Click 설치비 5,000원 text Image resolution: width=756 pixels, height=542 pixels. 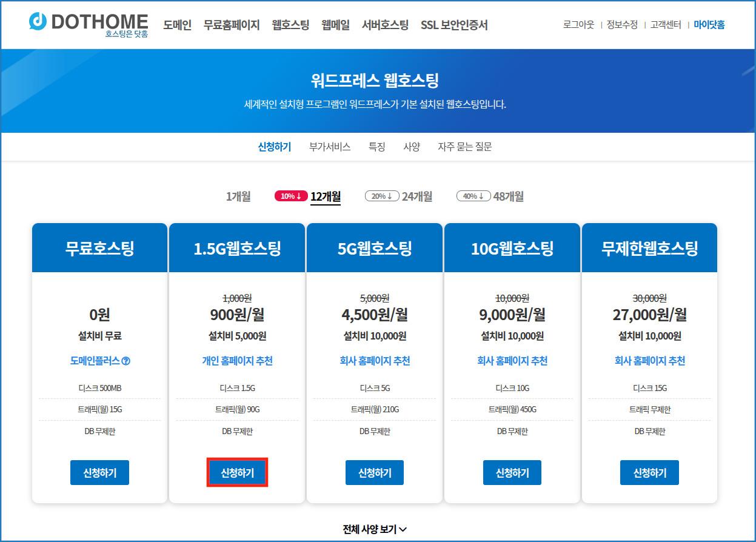tap(237, 336)
